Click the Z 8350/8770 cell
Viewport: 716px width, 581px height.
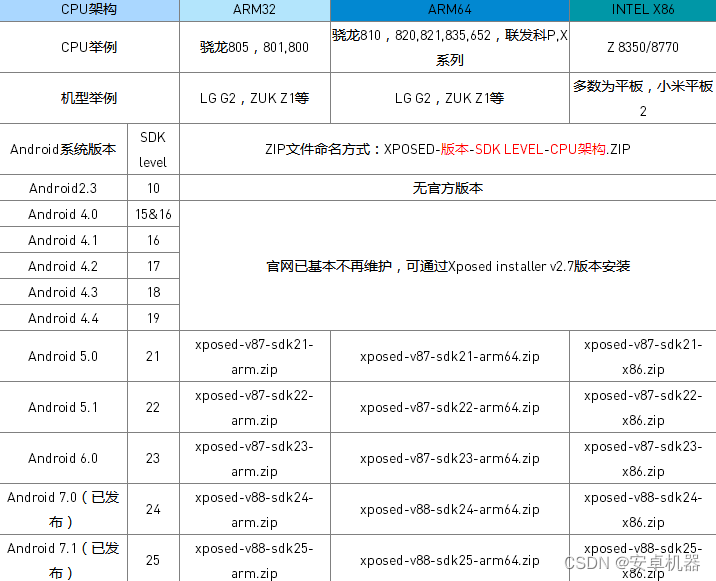coord(643,47)
